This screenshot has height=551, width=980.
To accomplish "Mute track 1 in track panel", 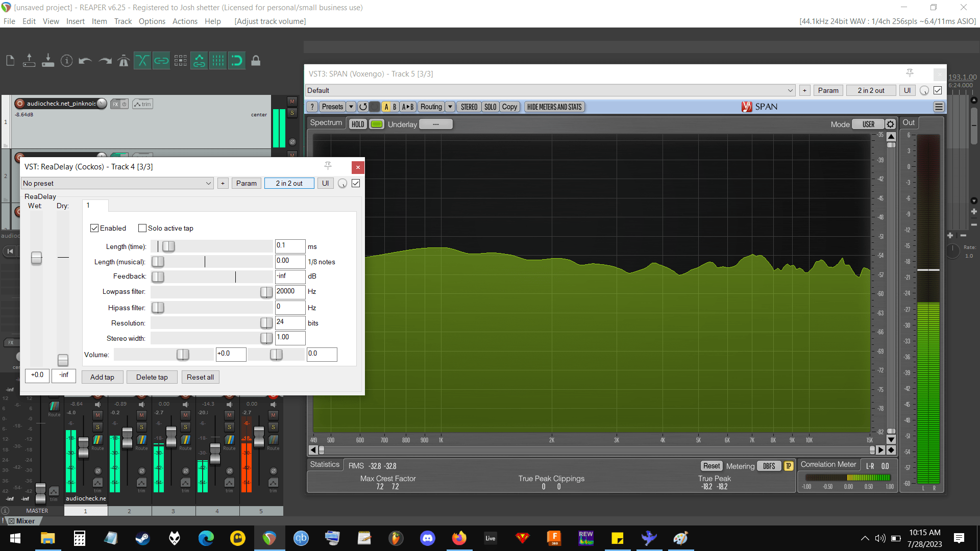I will pos(292,102).
